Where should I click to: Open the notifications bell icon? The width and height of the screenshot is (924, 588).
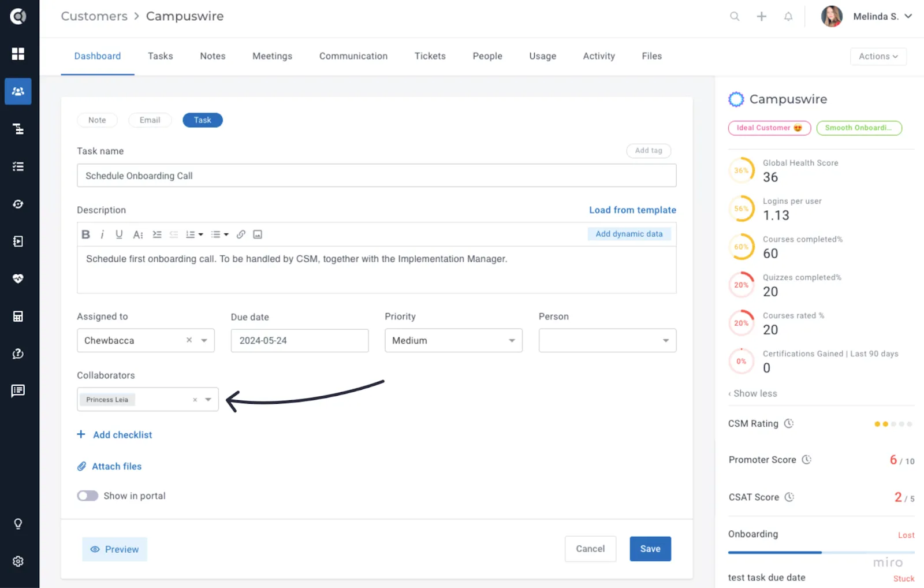[x=788, y=16]
